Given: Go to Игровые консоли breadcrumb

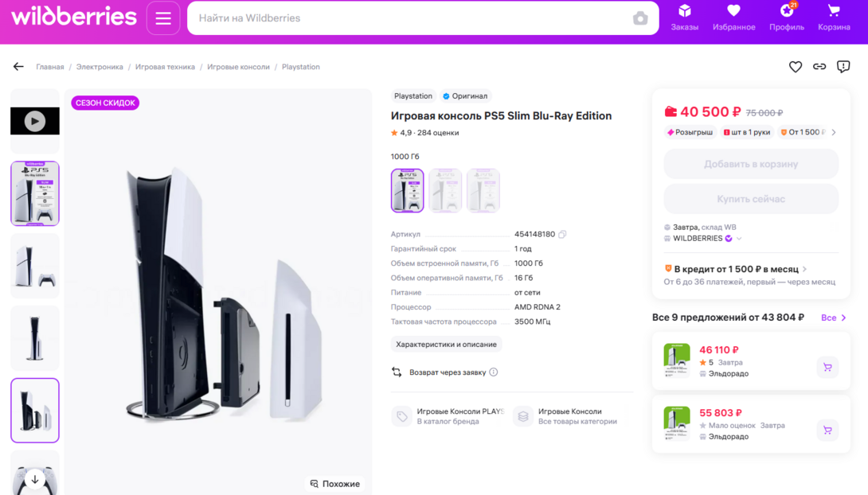Looking at the screenshot, I should coord(238,67).
